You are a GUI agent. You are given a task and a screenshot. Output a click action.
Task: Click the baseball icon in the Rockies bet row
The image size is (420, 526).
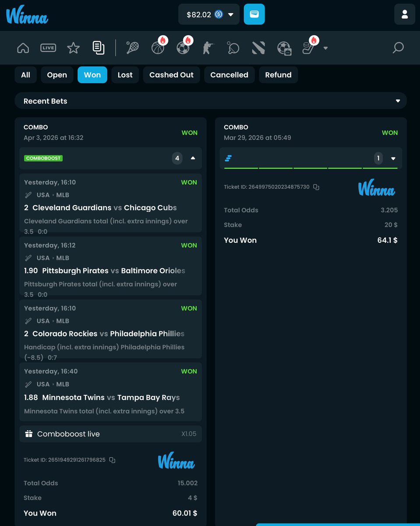coord(28,321)
